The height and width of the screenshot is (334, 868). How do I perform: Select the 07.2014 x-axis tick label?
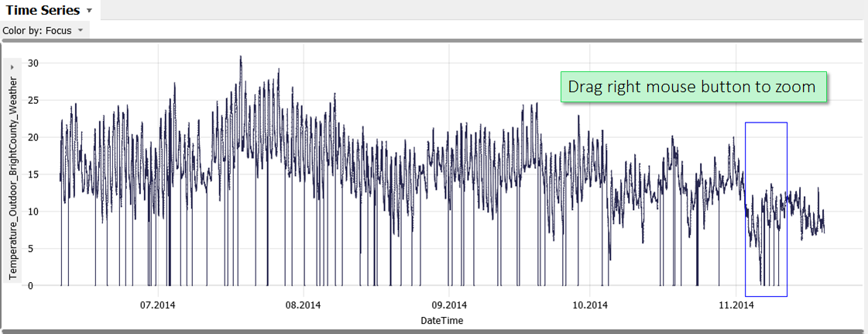tap(158, 305)
